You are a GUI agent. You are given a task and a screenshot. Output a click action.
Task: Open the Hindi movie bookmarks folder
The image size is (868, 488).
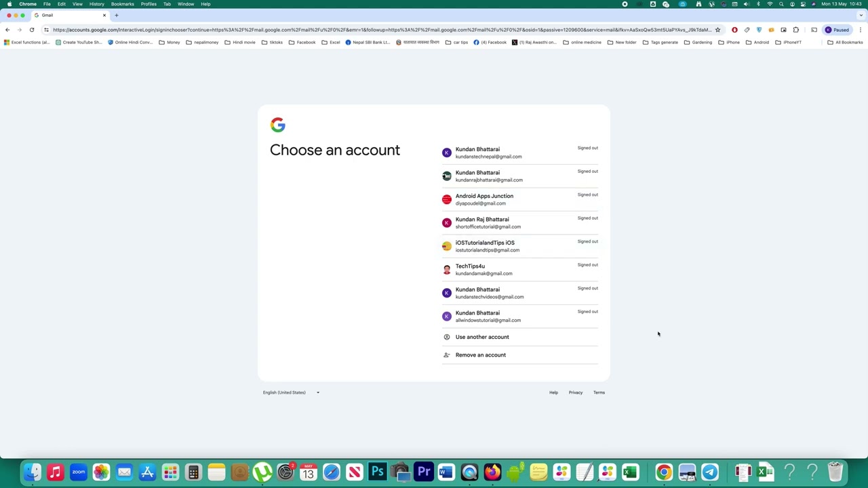point(240,42)
